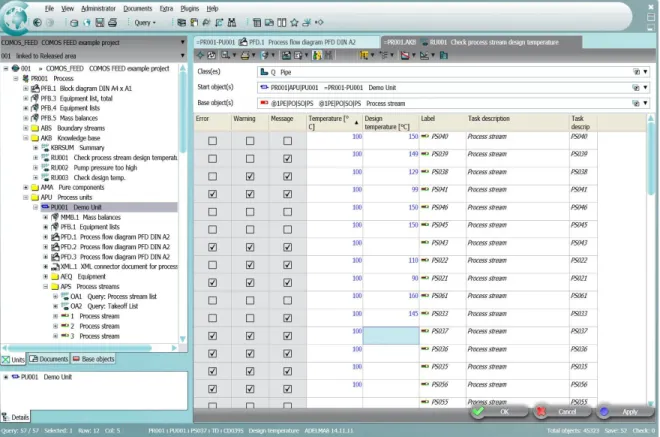Viewport: 660px width, 437px height.
Task: Expand the ABS Boundary streams folder
Action: coord(26,128)
